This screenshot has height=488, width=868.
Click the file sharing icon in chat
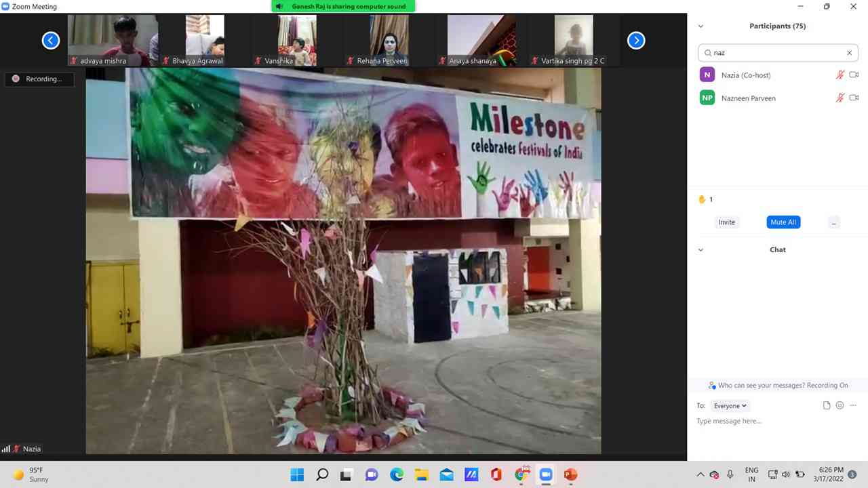(827, 405)
